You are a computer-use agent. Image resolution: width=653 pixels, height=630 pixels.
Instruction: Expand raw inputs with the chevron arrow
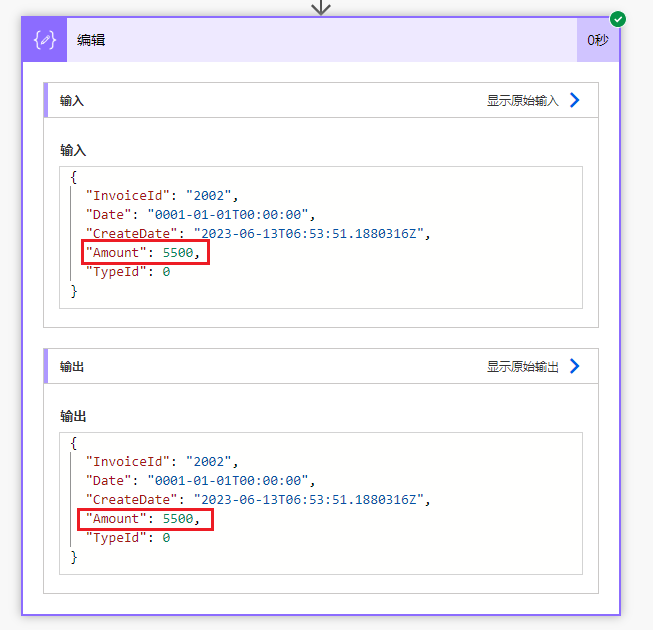[x=575, y=100]
